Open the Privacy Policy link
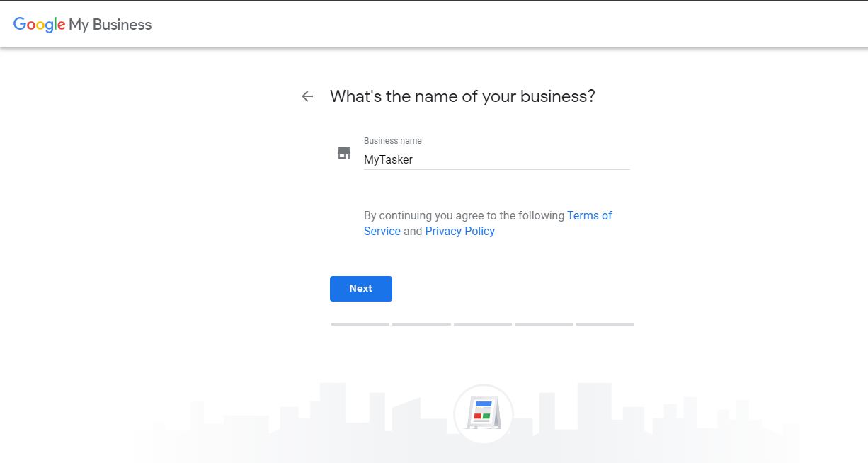Image resolution: width=868 pixels, height=463 pixels. click(x=459, y=232)
